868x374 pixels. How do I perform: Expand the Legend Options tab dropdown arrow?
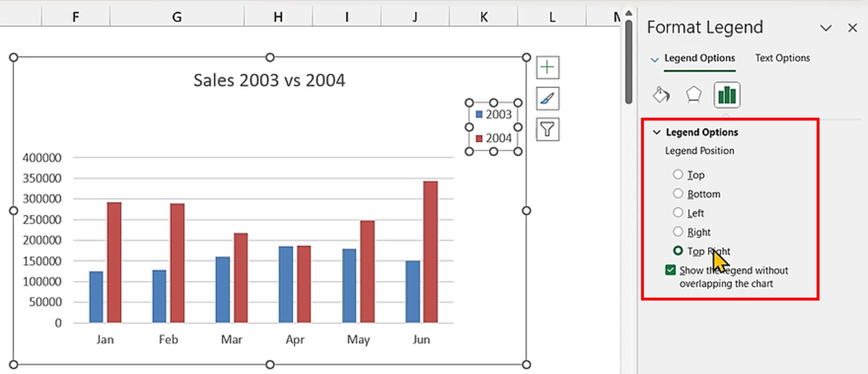tap(654, 60)
